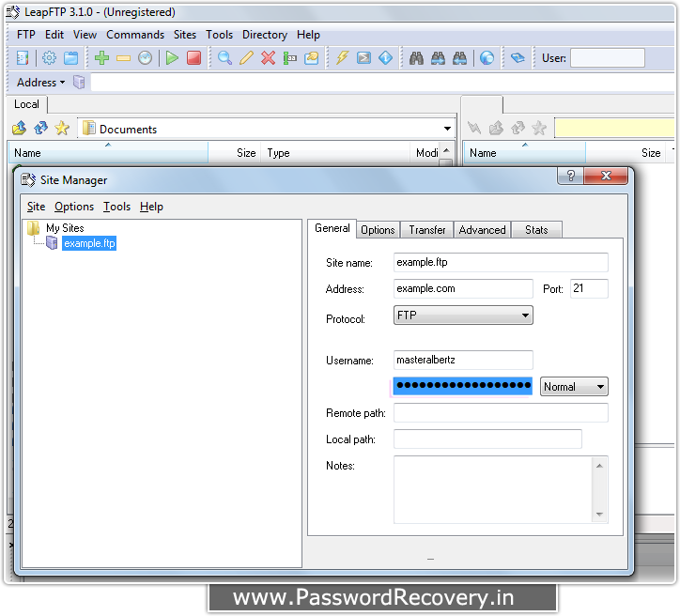
Task: Switch to the Transfer tab
Action: pyautogui.click(x=427, y=230)
